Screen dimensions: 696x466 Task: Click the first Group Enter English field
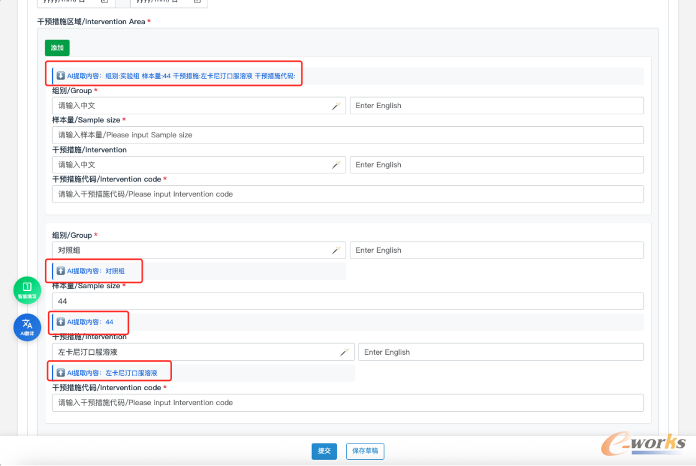[x=496, y=106]
